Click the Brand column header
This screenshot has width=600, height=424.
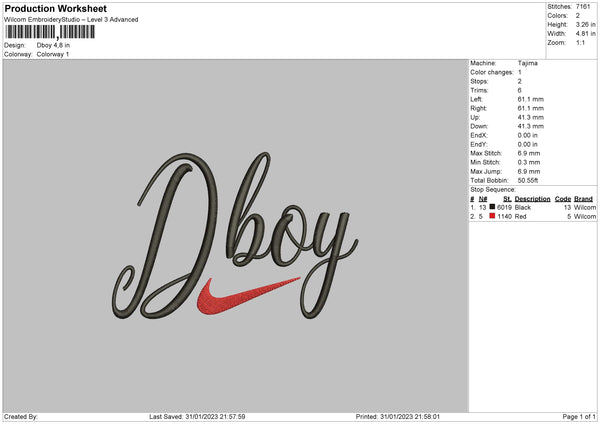583,199
